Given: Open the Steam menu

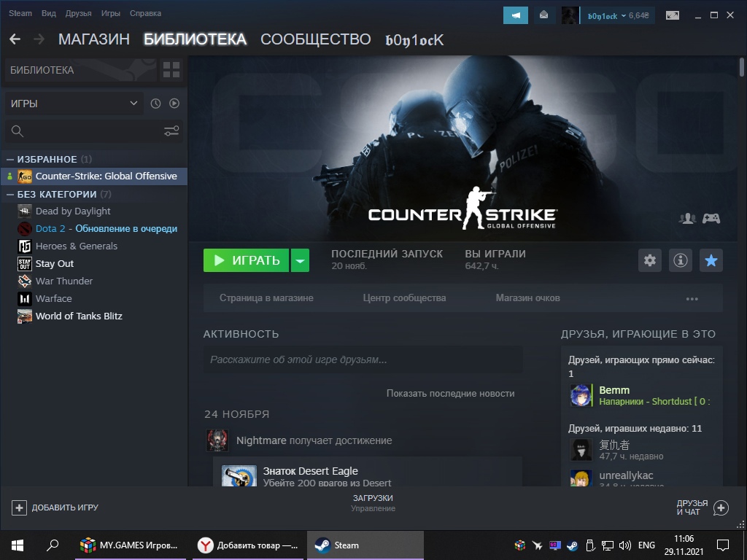Looking at the screenshot, I should 20,13.
